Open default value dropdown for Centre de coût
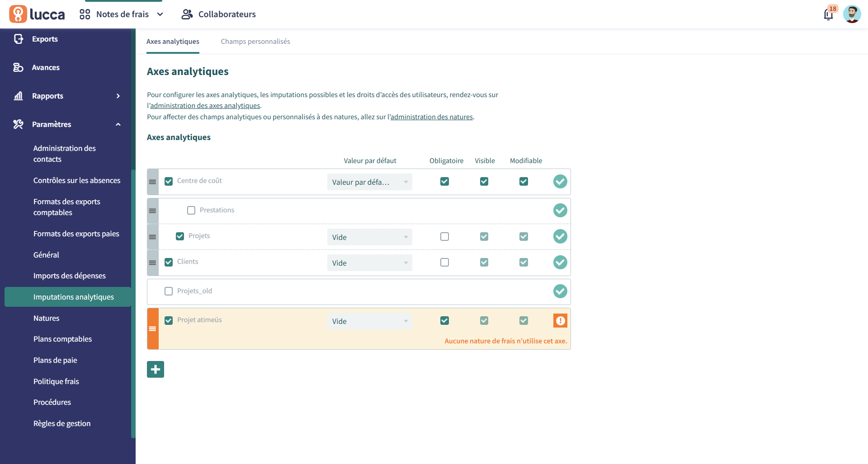 (369, 182)
